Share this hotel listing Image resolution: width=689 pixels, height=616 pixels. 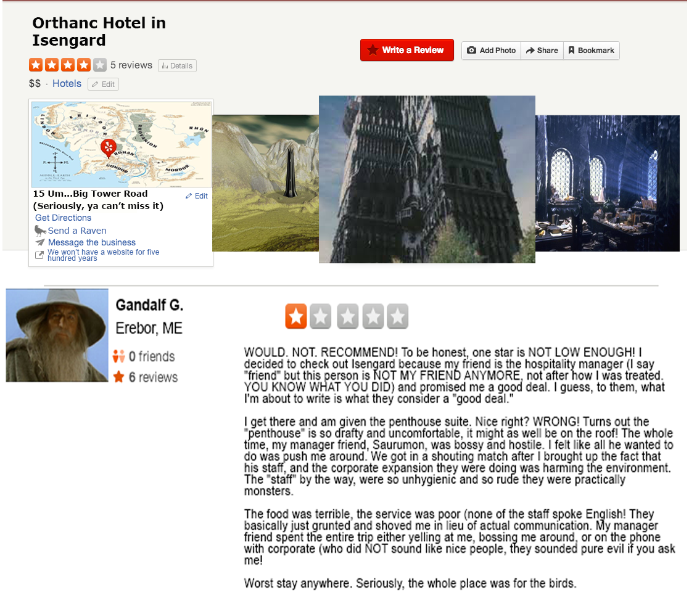(x=542, y=51)
